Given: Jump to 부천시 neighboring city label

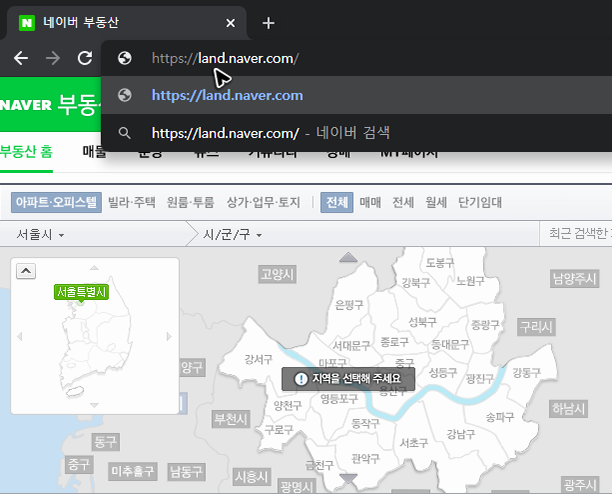Looking at the screenshot, I should click(231, 419).
